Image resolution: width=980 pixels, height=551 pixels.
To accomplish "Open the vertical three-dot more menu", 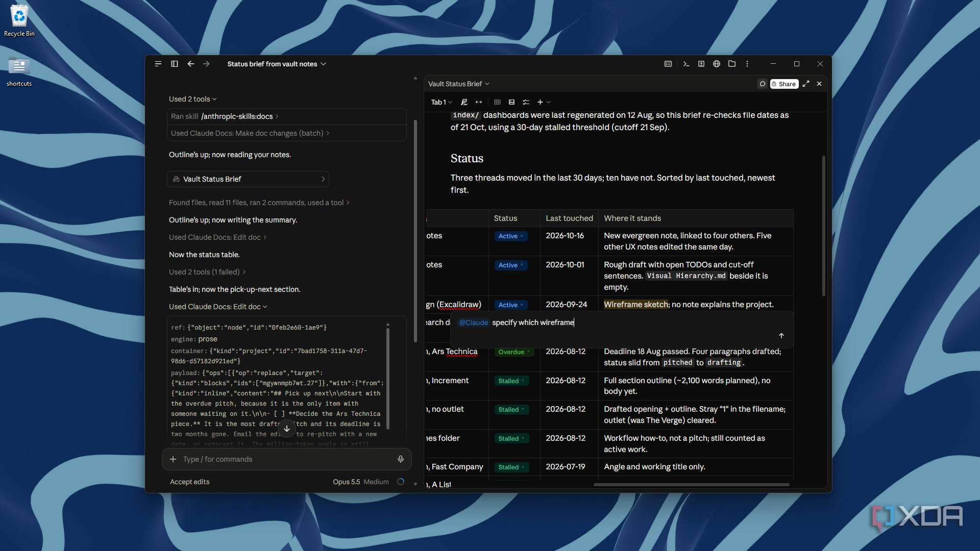I will point(747,64).
